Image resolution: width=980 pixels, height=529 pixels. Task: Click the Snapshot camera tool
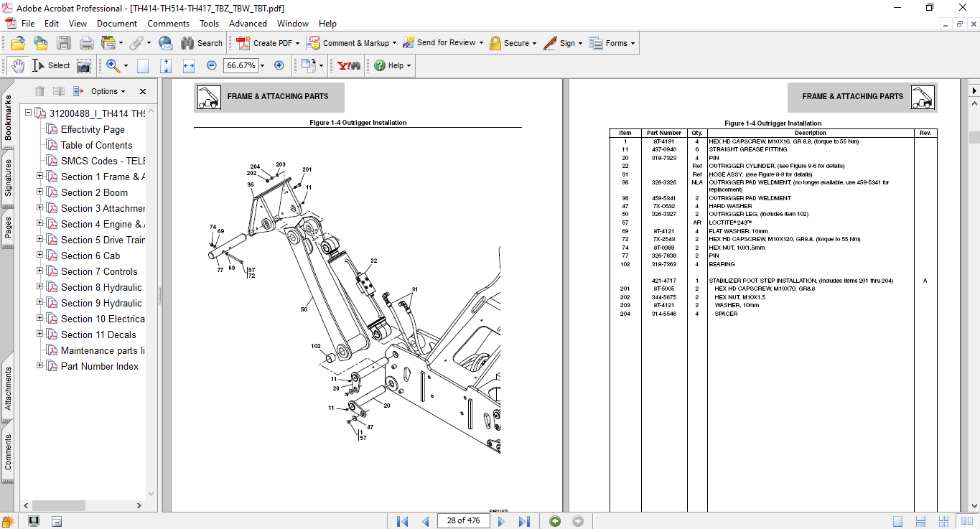tap(84, 65)
